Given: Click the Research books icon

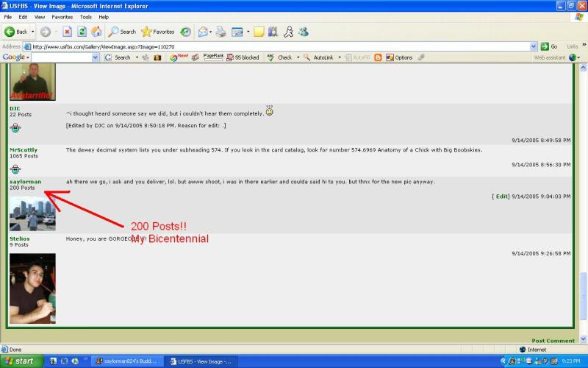Looking at the screenshot, I should 273,32.
